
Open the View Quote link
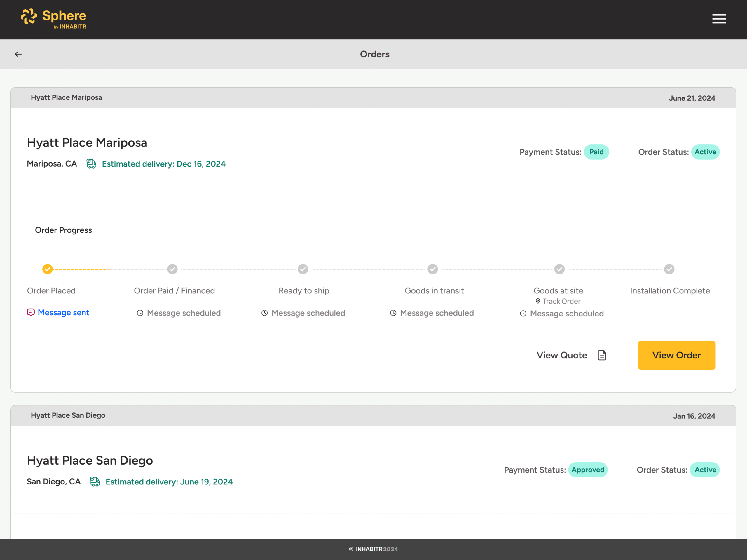click(x=562, y=355)
